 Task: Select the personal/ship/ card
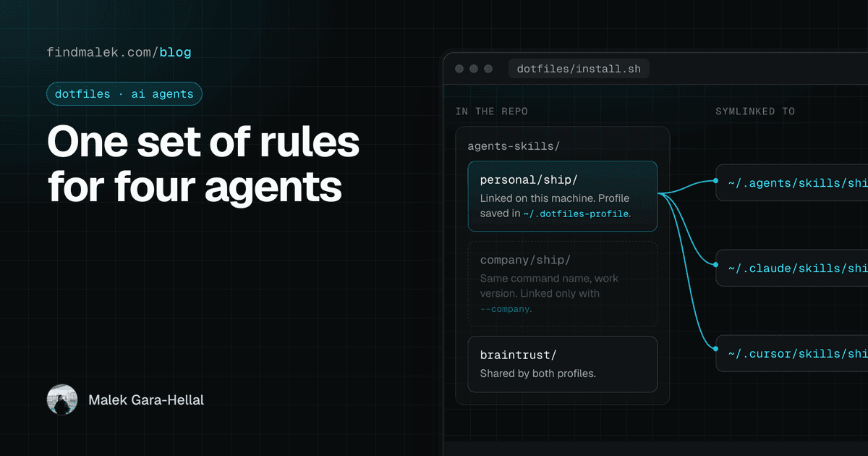[x=563, y=196]
